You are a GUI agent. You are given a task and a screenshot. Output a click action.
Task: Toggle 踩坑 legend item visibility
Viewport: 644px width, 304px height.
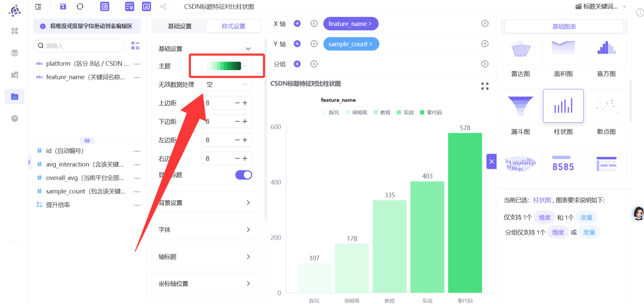pos(331,112)
